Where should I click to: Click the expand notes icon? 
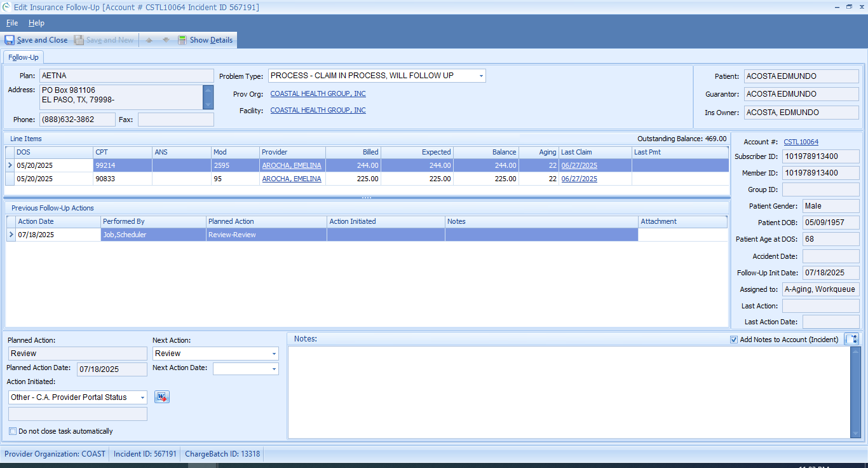851,340
